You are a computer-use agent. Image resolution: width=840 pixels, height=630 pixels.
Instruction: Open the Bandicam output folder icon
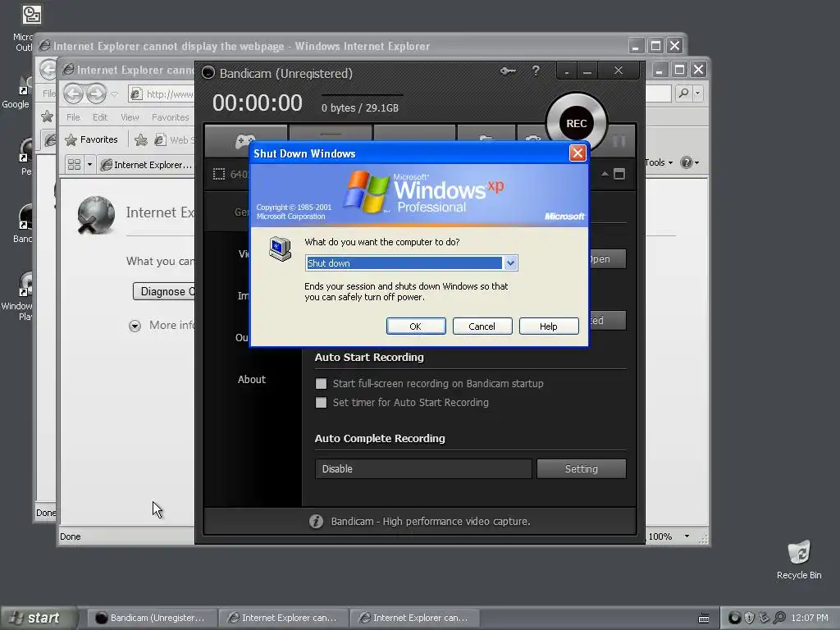point(486,138)
